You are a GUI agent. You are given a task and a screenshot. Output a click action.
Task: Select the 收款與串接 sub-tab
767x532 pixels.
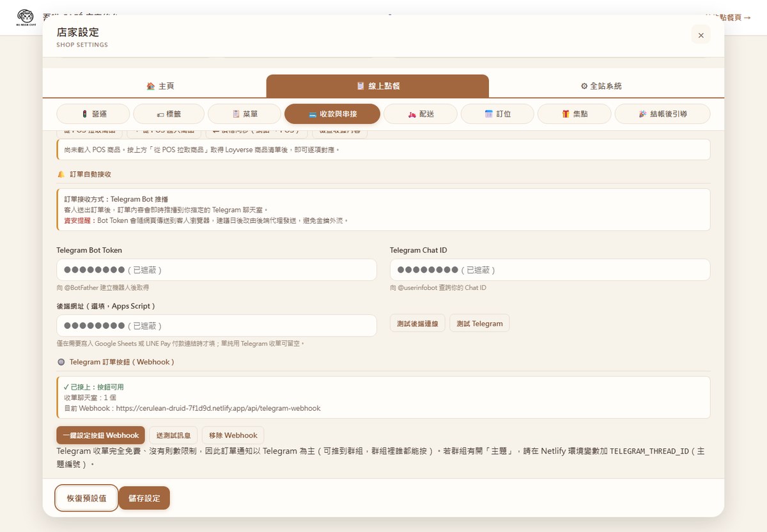point(332,114)
